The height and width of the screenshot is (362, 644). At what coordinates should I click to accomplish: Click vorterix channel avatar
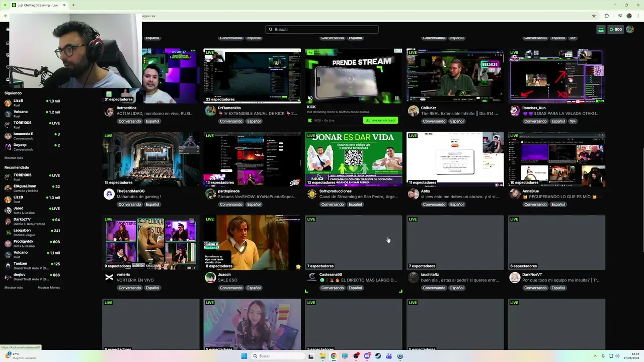pos(109,278)
